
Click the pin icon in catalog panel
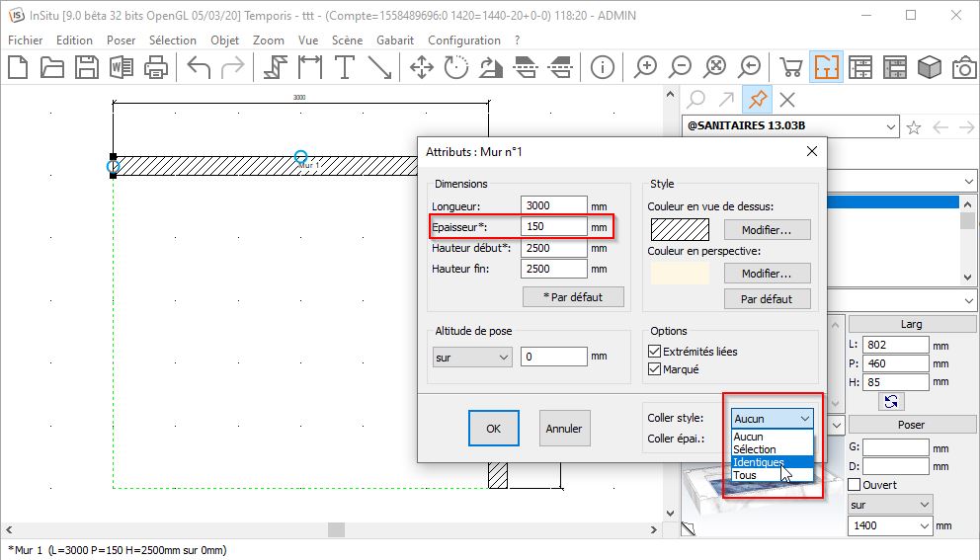pos(758,99)
